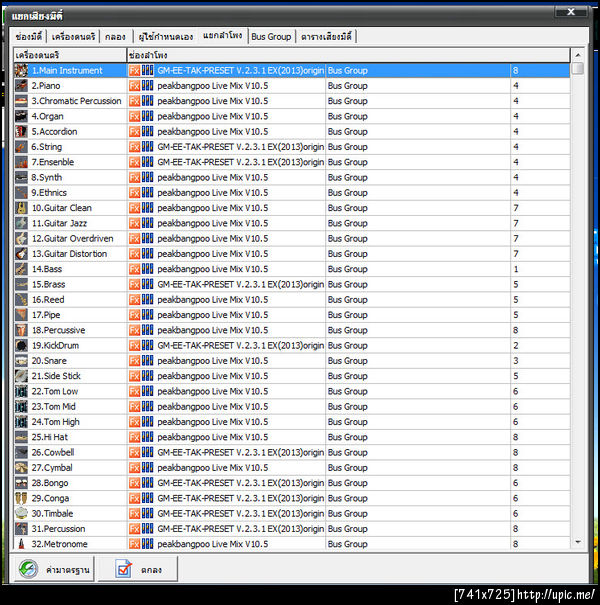Select the Tom Mid instrument icon
This screenshot has width=600, height=605.
point(21,407)
